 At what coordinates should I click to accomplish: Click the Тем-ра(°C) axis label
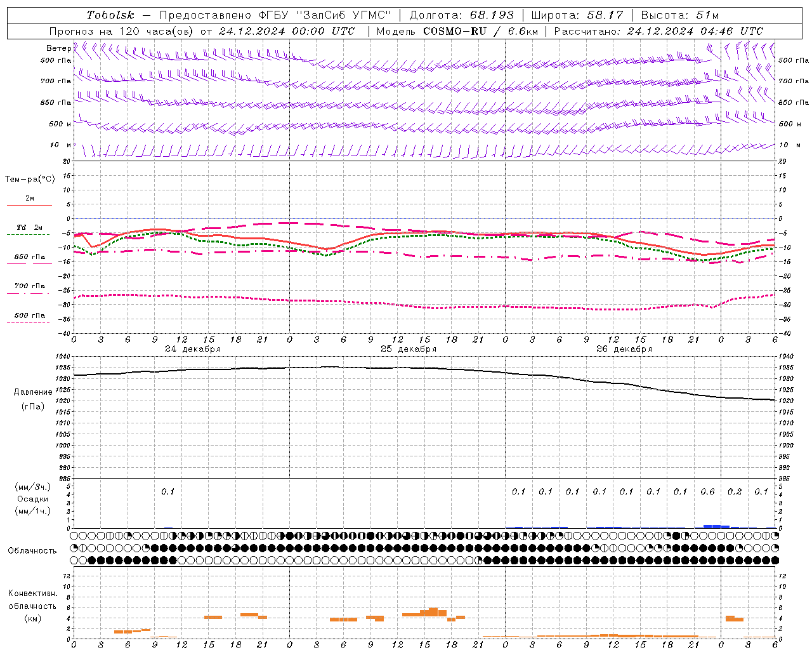30,180
